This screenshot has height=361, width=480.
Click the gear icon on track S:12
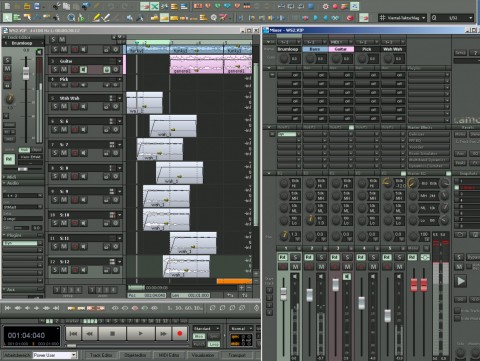coord(116,270)
